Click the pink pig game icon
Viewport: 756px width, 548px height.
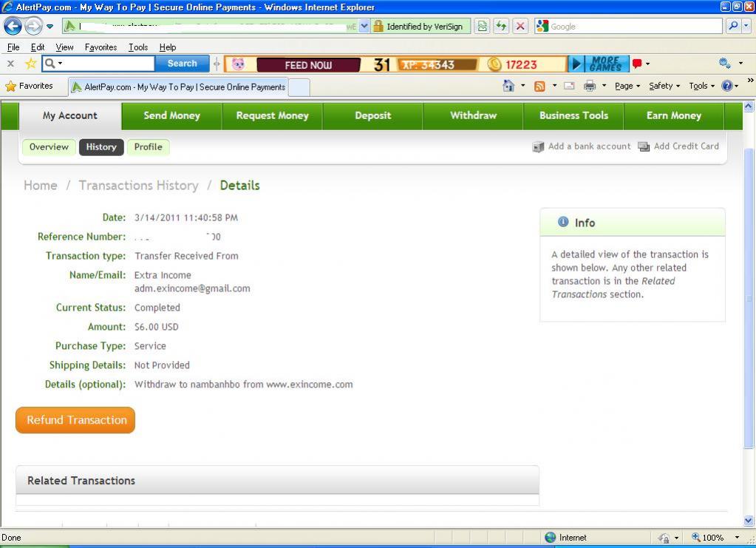tap(238, 64)
